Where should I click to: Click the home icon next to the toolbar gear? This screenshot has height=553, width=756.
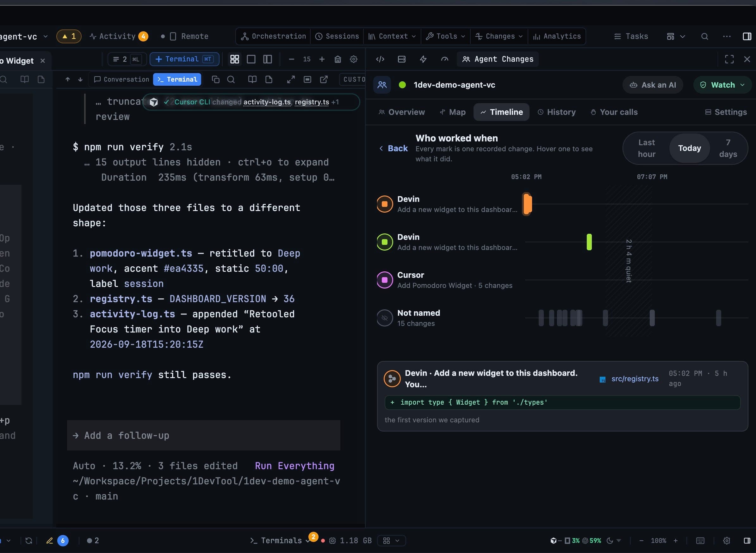[x=338, y=59]
